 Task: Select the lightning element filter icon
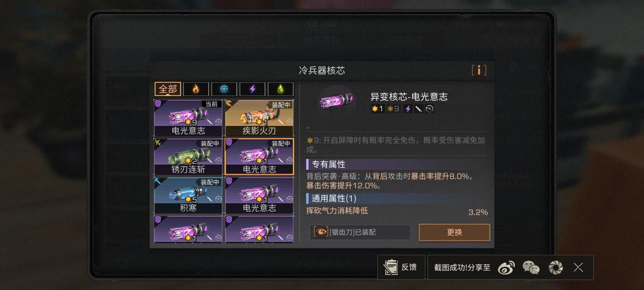(253, 89)
